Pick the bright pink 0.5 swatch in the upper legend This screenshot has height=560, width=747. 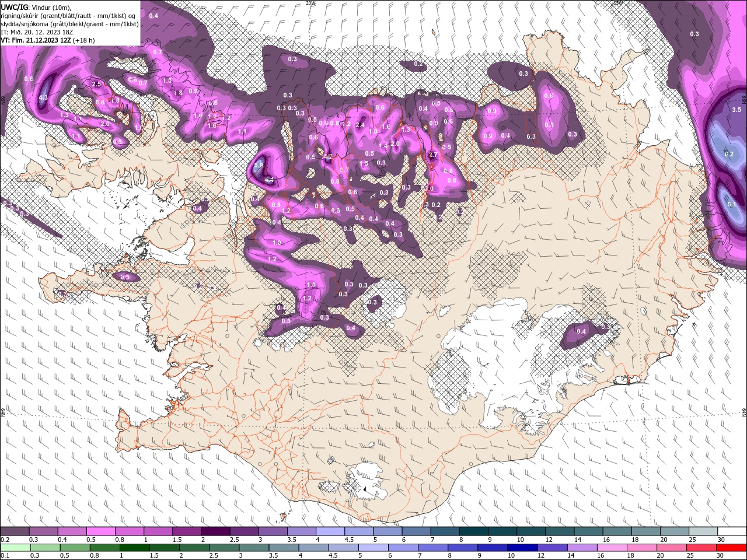click(x=100, y=531)
